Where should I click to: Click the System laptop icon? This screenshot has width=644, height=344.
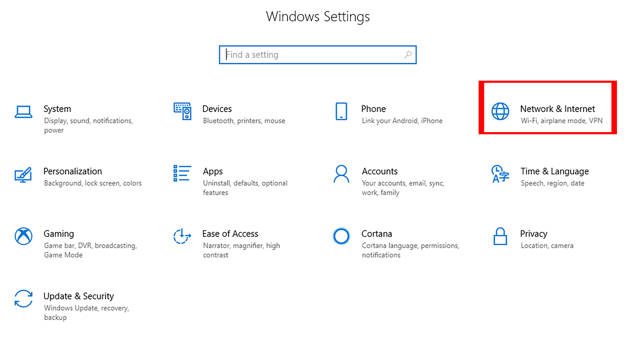(23, 112)
